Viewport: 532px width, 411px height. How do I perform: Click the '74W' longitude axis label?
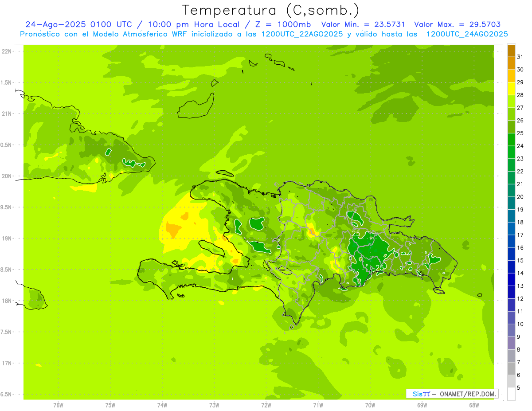click(162, 405)
